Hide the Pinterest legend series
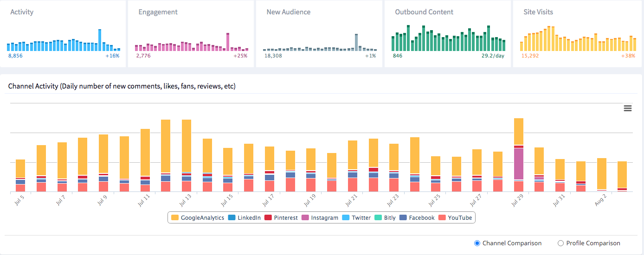644x255 pixels. pyautogui.click(x=281, y=218)
